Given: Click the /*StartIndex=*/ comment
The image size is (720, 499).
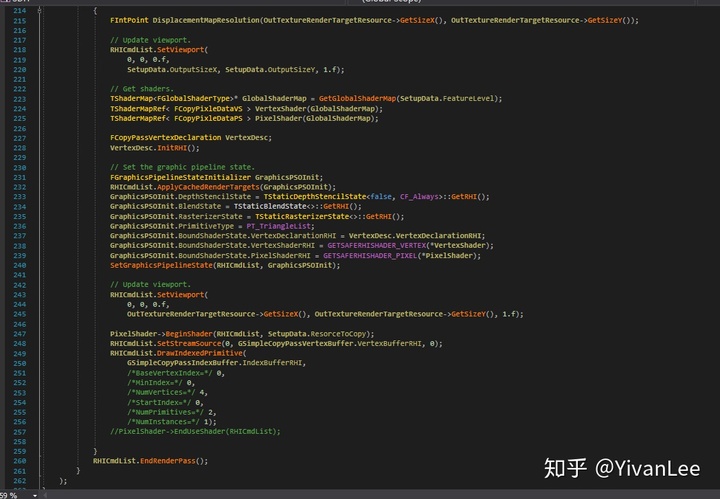Looking at the screenshot, I should click(x=159, y=402).
